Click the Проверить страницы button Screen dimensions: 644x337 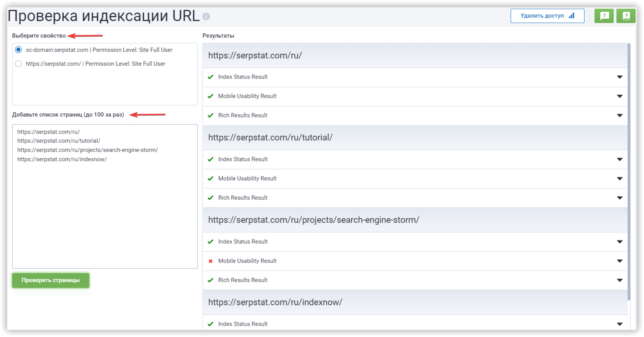[x=51, y=280]
